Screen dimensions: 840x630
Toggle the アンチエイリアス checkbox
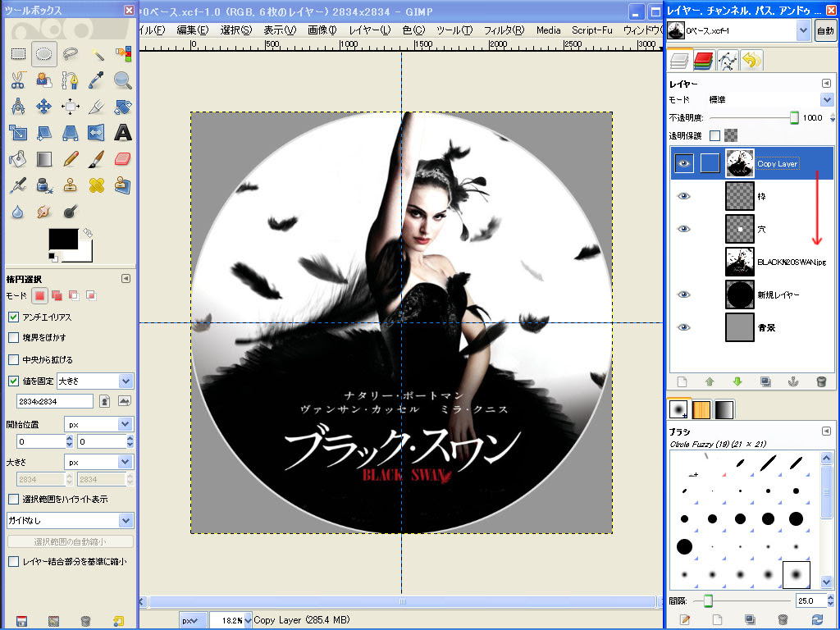pyautogui.click(x=14, y=317)
